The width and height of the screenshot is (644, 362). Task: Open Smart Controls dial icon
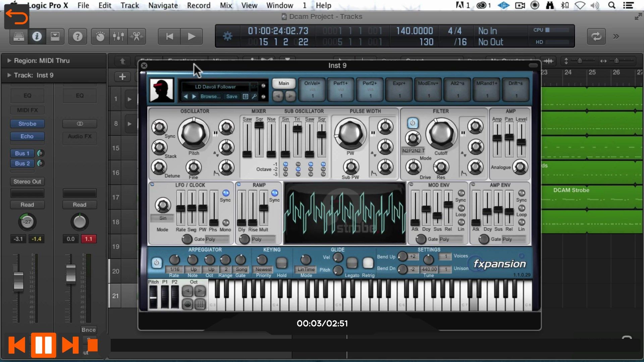(100, 36)
